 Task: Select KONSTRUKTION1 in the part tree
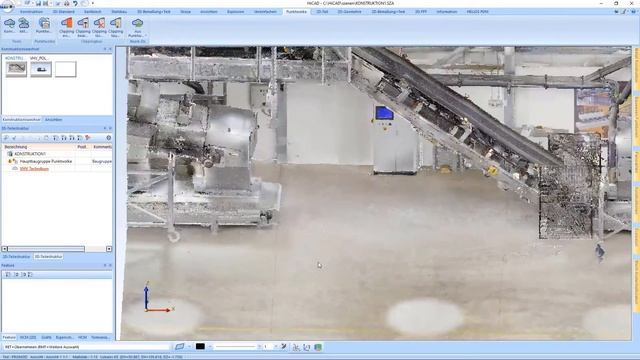point(30,154)
